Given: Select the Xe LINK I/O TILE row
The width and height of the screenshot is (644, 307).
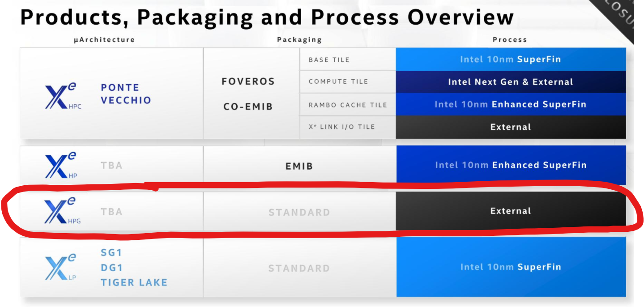Looking at the screenshot, I should pos(348,127).
